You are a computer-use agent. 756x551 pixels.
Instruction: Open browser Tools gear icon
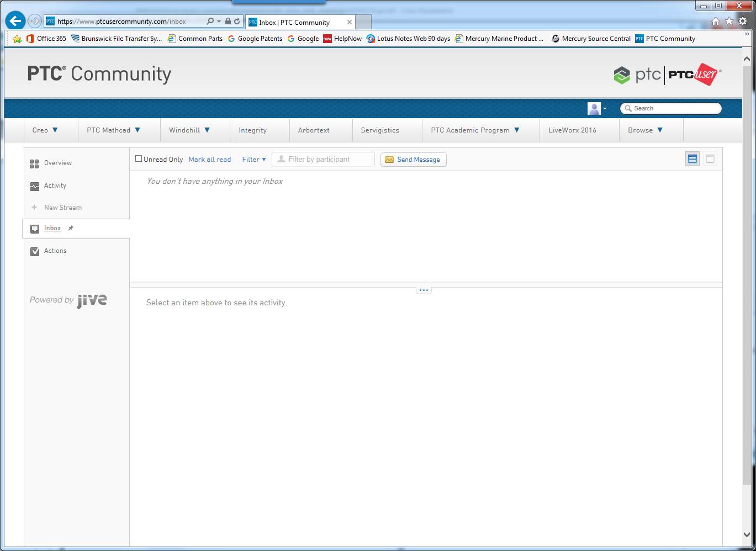(743, 22)
